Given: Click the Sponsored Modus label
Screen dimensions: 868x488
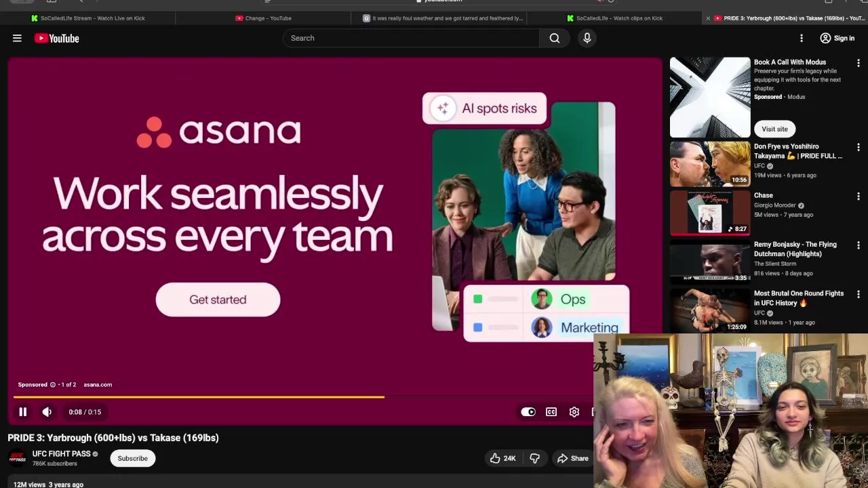Looking at the screenshot, I should point(780,97).
